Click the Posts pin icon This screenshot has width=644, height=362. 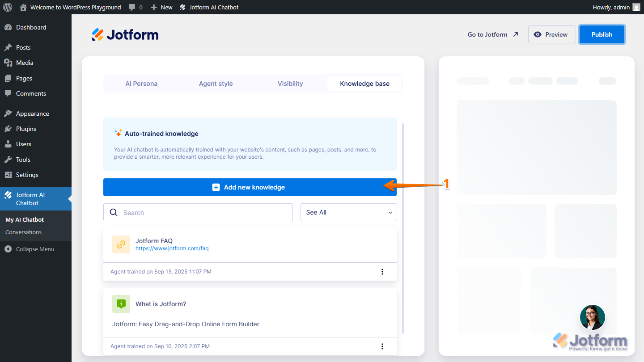(8, 47)
